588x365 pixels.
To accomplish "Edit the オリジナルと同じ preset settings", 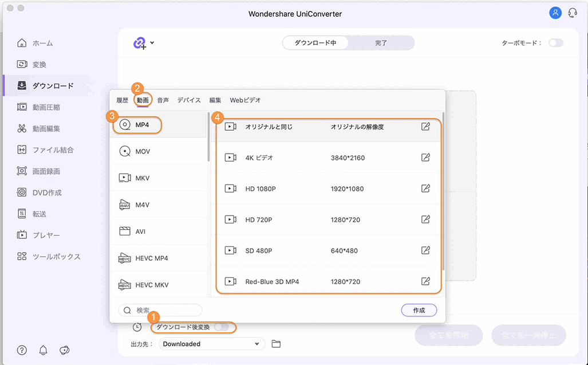I will click(x=425, y=127).
